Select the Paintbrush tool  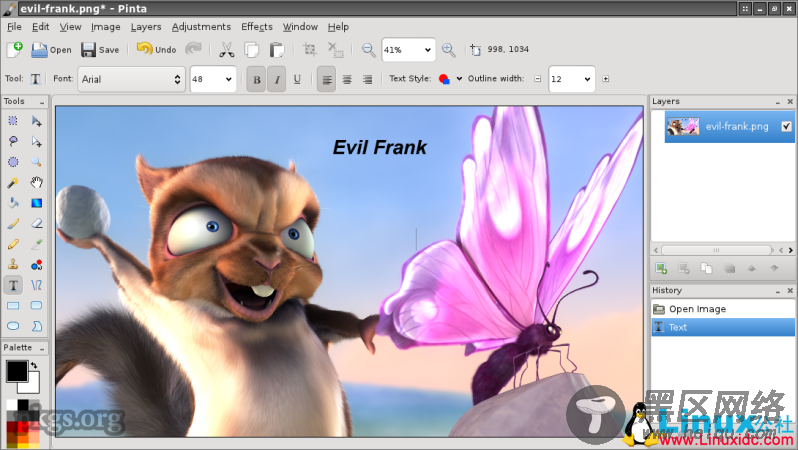click(x=13, y=223)
